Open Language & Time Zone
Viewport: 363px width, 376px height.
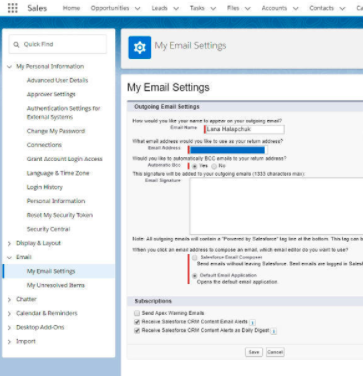[x=58, y=173]
